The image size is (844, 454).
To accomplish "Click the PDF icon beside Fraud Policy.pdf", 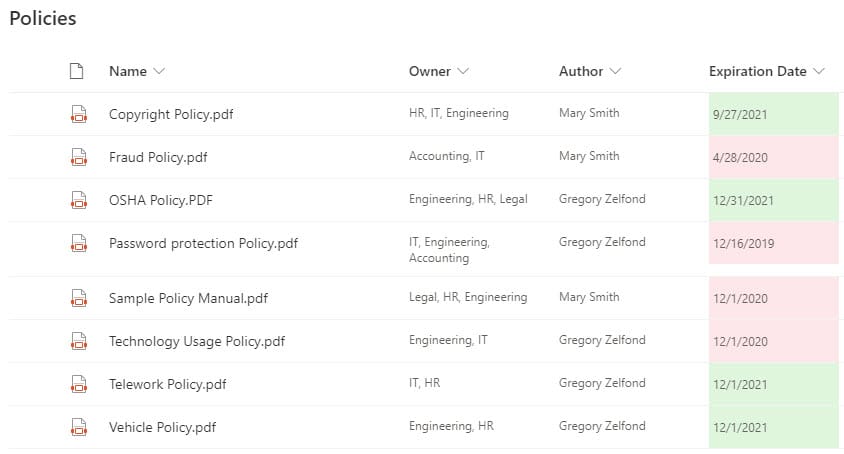I will click(79, 157).
